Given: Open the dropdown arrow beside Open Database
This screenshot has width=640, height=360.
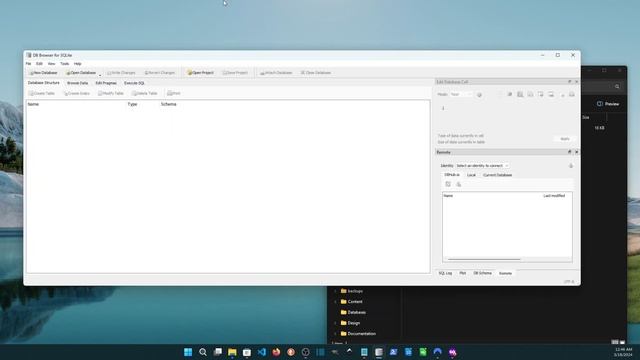Looking at the screenshot, I should tap(100, 74).
